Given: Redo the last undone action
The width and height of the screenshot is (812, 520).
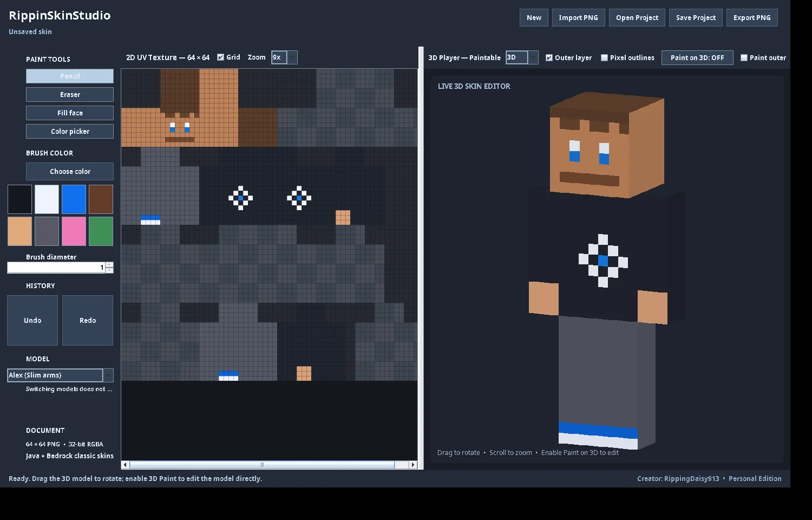Looking at the screenshot, I should coord(88,320).
